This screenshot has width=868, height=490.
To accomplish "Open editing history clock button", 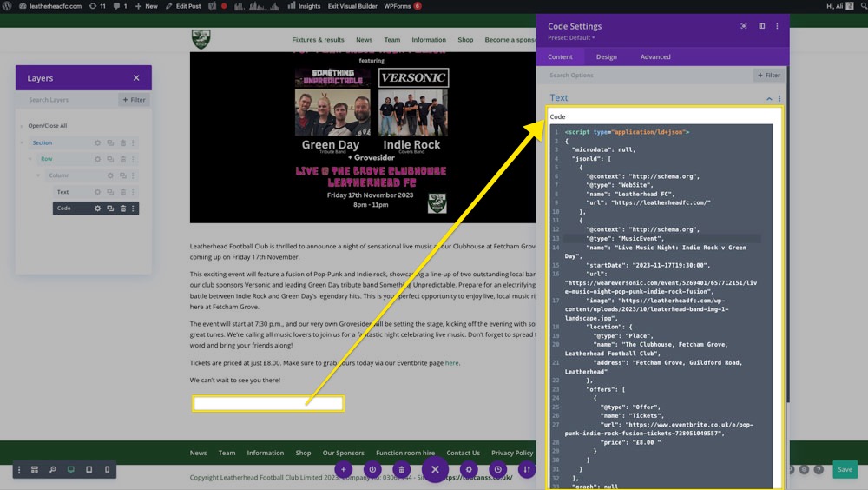I will 498,469.
